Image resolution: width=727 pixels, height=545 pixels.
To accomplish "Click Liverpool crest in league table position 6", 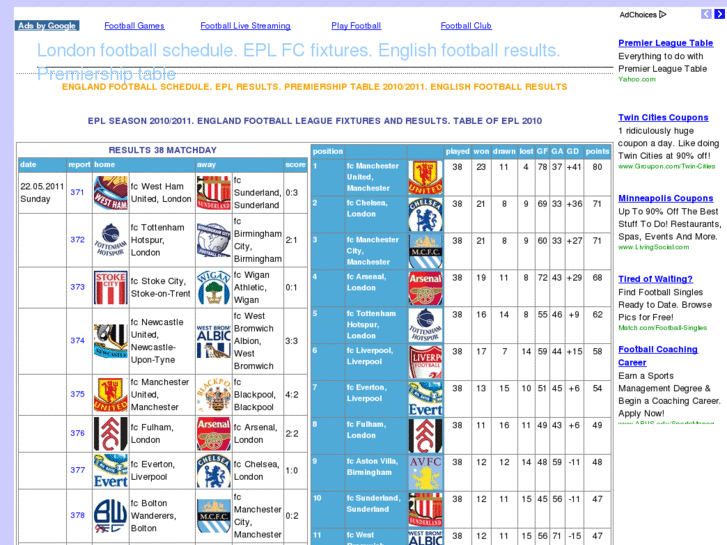I will [x=425, y=362].
